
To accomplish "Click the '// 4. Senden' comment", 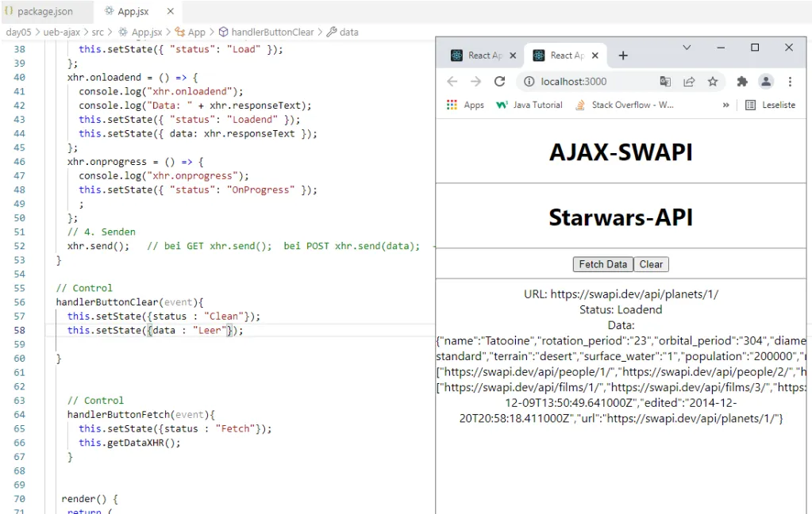I will [102, 232].
